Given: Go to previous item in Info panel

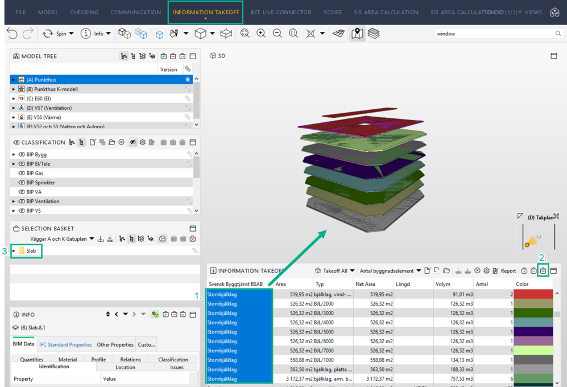Looking at the screenshot, I should [116, 314].
